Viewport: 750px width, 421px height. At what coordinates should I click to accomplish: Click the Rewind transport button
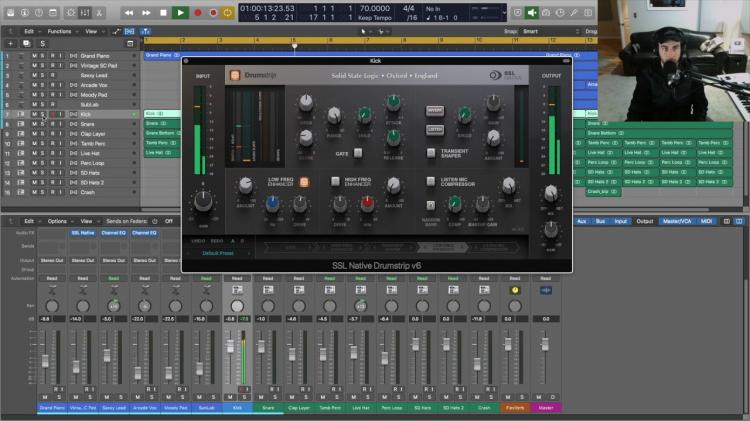129,13
